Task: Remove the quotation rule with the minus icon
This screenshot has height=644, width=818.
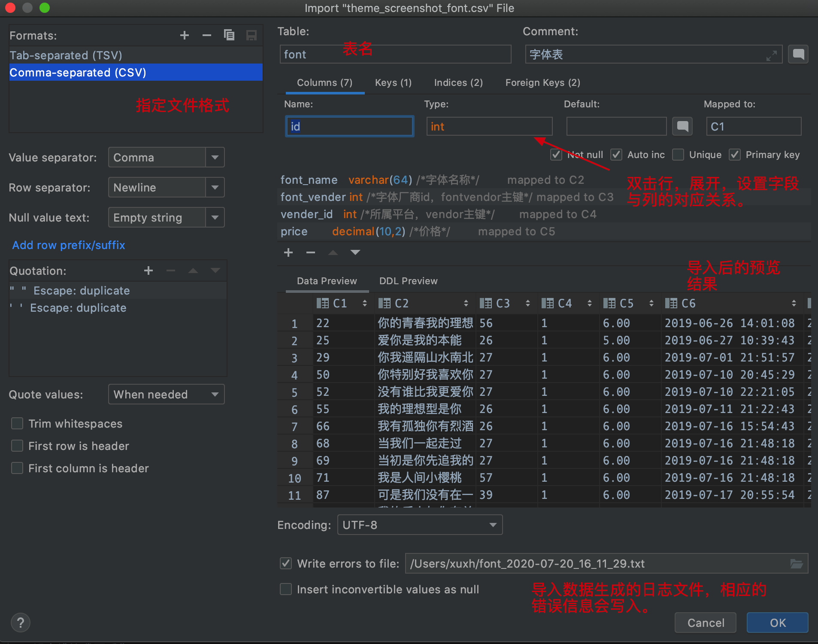Action: (171, 270)
